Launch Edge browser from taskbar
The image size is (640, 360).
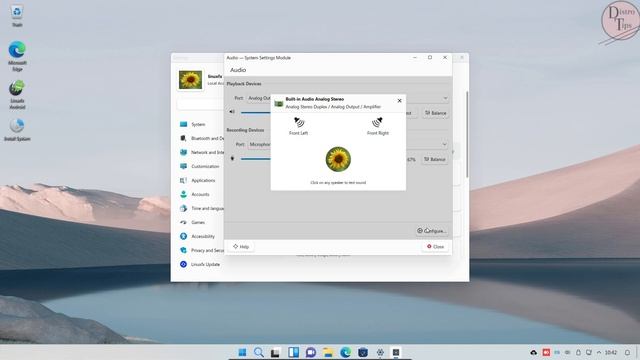(345, 352)
